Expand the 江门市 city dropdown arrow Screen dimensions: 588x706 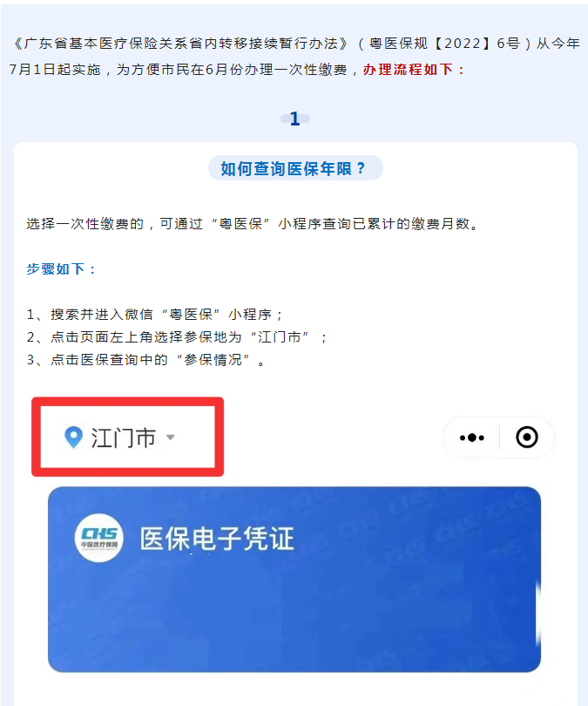[x=170, y=437]
